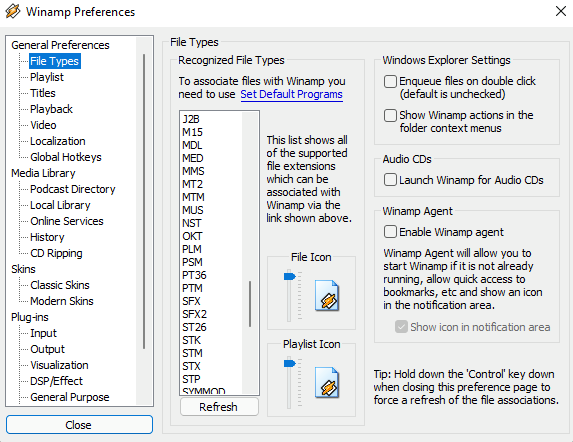Screen dimensions: 573x442
Task: Select Titles in the tree
Action: 43,93
